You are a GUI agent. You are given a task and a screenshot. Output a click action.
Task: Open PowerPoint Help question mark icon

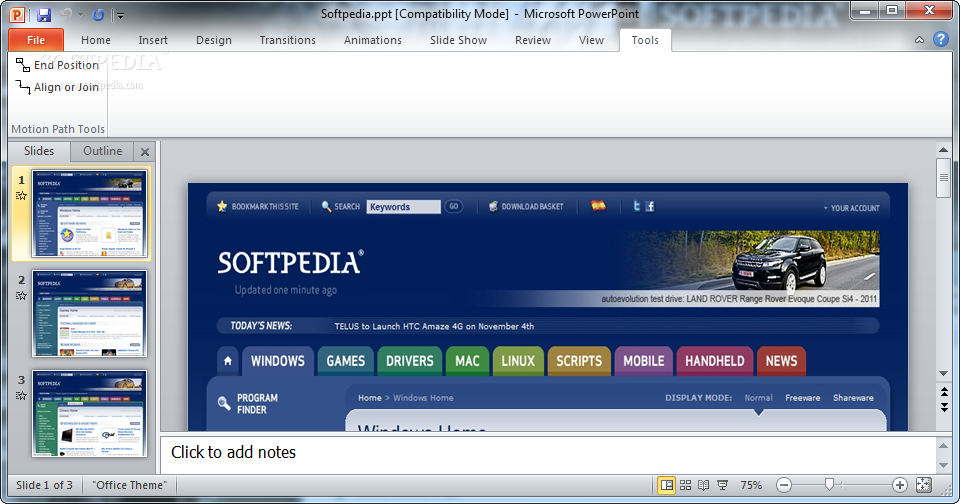940,39
